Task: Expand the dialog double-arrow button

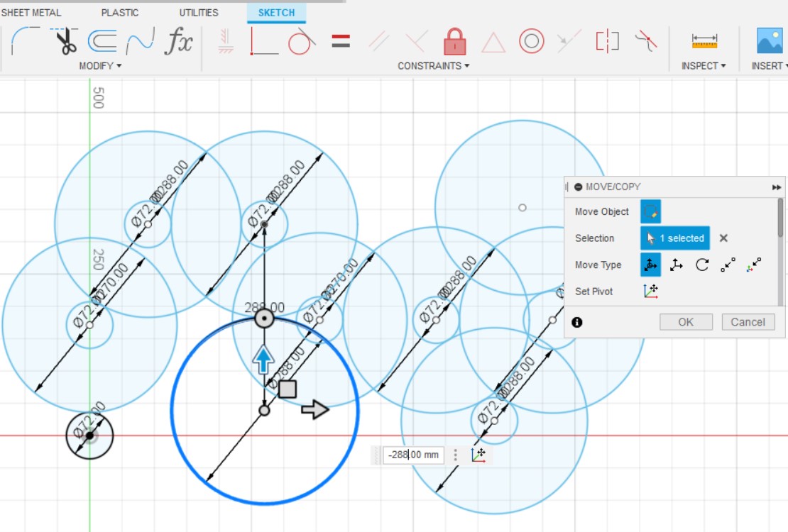Action: pyautogui.click(x=777, y=187)
